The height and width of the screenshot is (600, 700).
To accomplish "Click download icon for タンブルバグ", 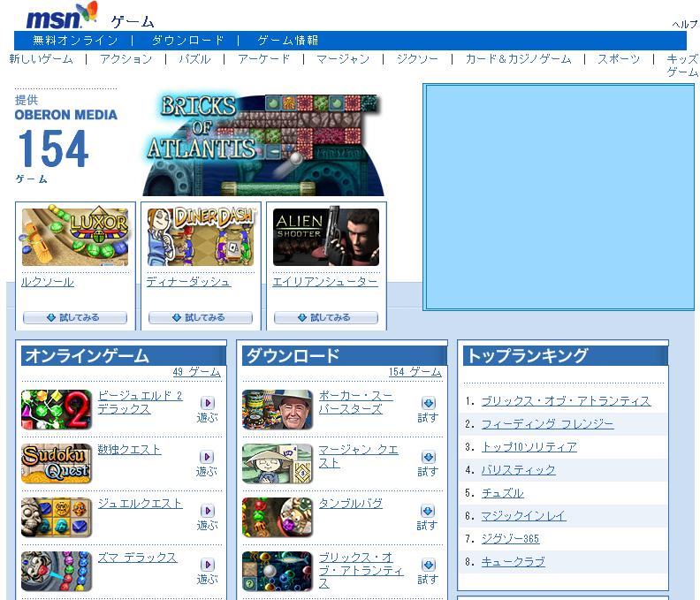I will tap(428, 511).
